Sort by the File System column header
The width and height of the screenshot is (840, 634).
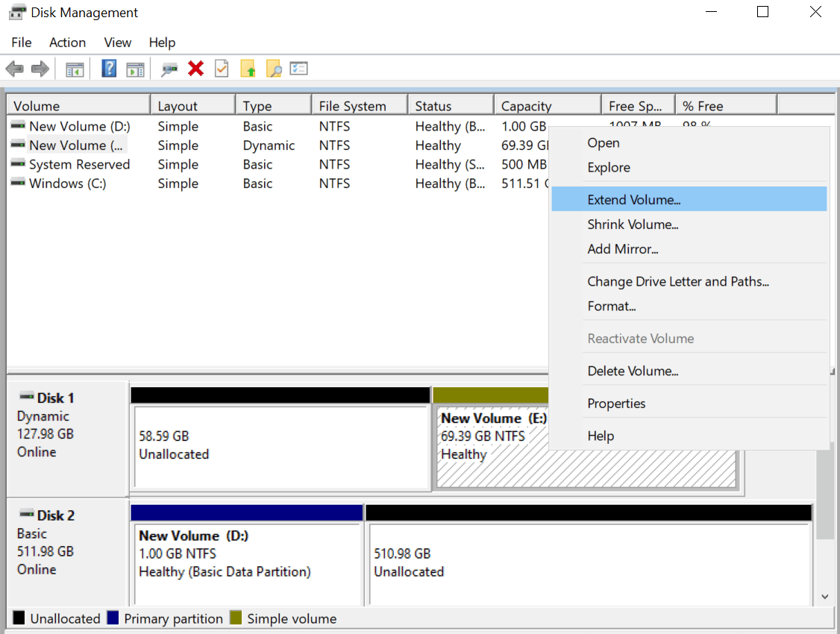pos(360,105)
